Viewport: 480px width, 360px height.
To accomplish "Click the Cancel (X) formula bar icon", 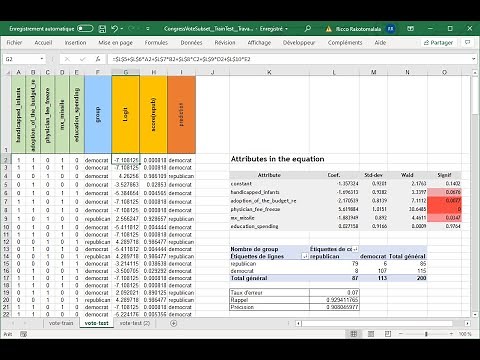I will (x=67, y=59).
